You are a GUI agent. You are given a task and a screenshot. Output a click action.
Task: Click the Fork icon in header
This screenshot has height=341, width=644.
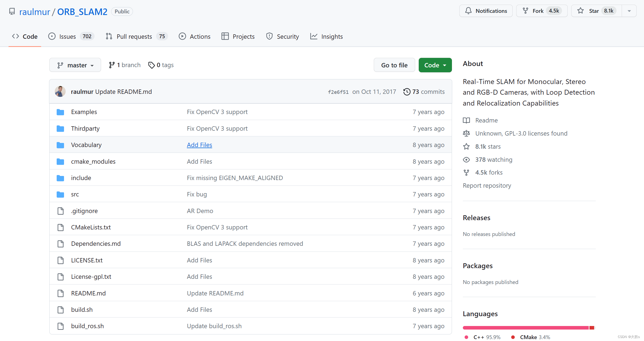[525, 11]
